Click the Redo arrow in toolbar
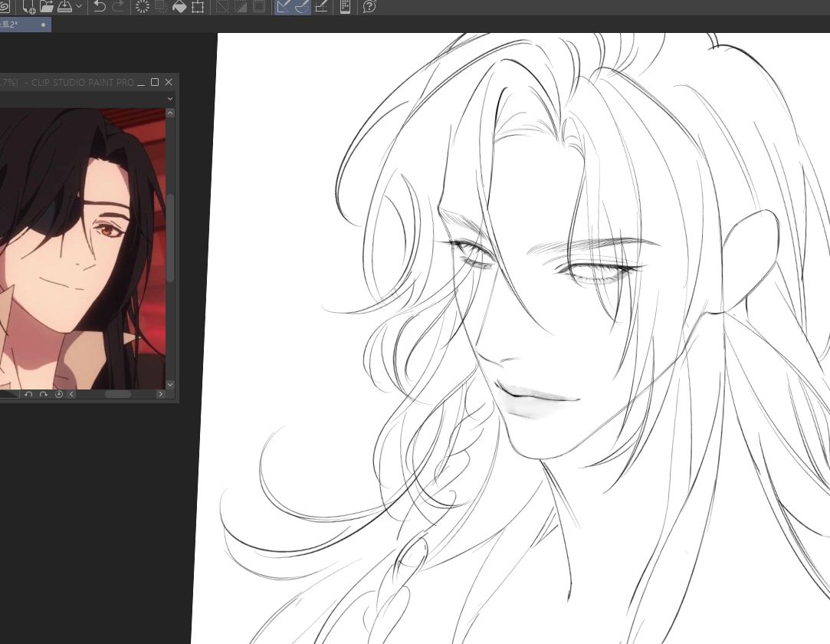 (x=118, y=7)
